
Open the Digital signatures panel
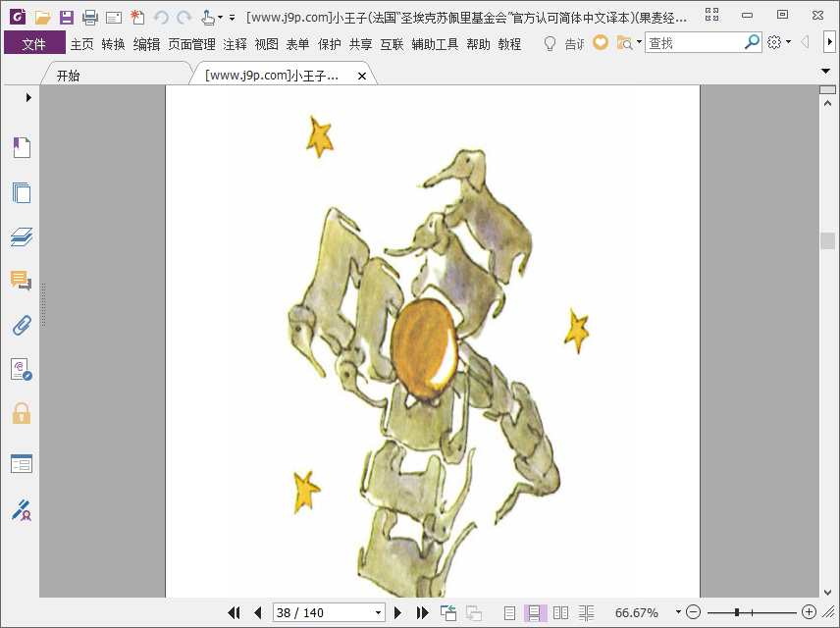[x=22, y=370]
